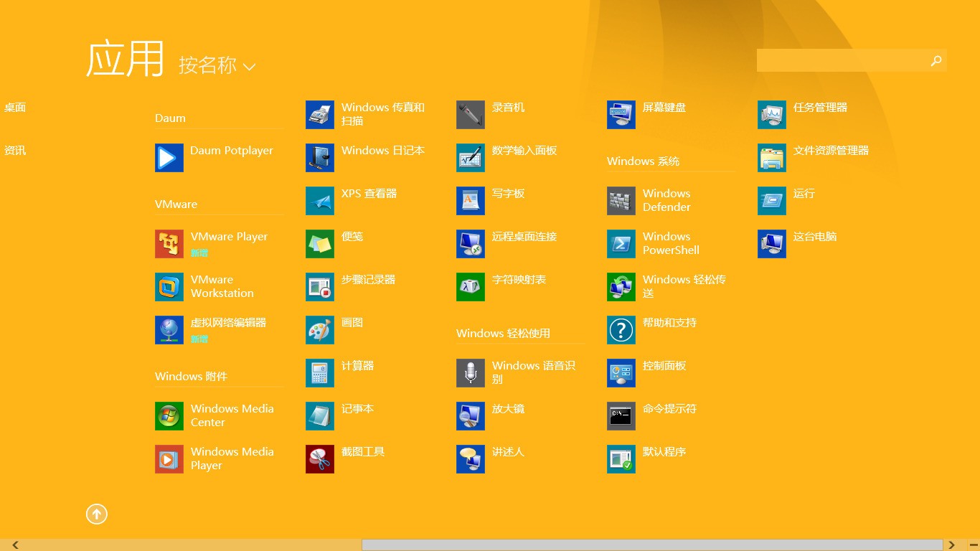The width and height of the screenshot is (980, 551).
Task: Open 默认程序 icon
Action: tap(621, 459)
